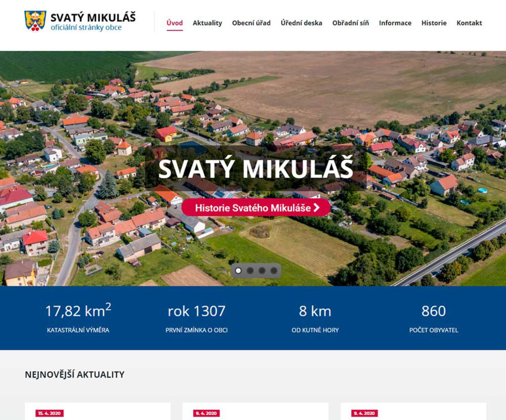Click the SVATÝ MIKULÁŠ site title link
Image resolution: width=506 pixels, height=420 pixels.
93,17
